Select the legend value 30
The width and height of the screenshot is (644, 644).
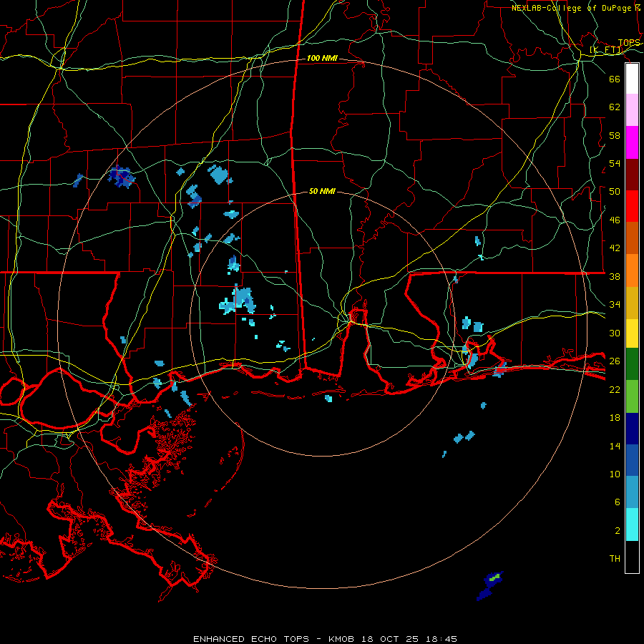coord(615,333)
